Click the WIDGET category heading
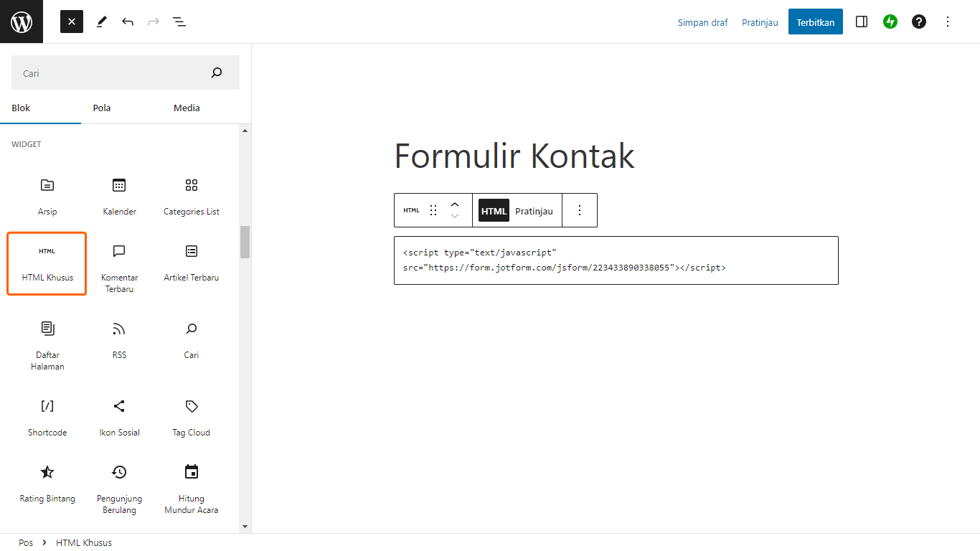 [27, 144]
